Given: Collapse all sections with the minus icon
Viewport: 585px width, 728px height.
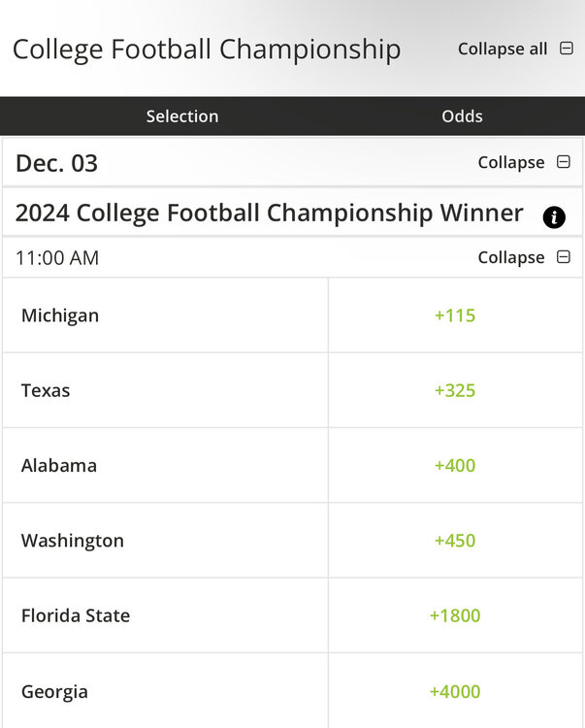Looking at the screenshot, I should pos(567,49).
